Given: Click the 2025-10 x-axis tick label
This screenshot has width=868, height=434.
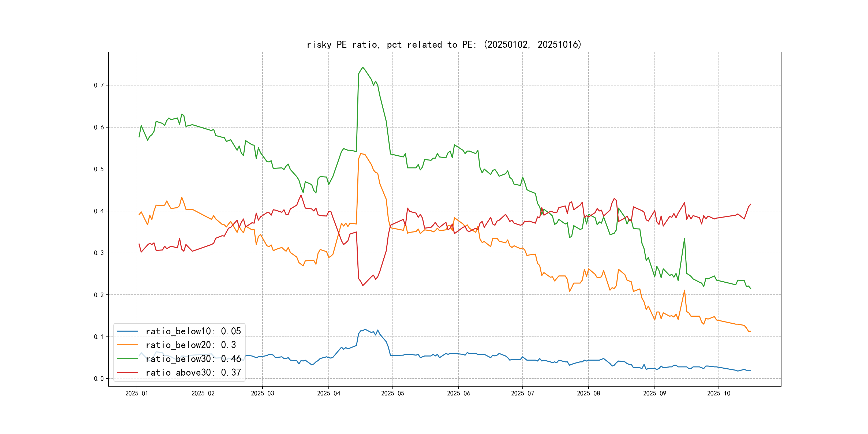Looking at the screenshot, I should pyautogui.click(x=719, y=394).
